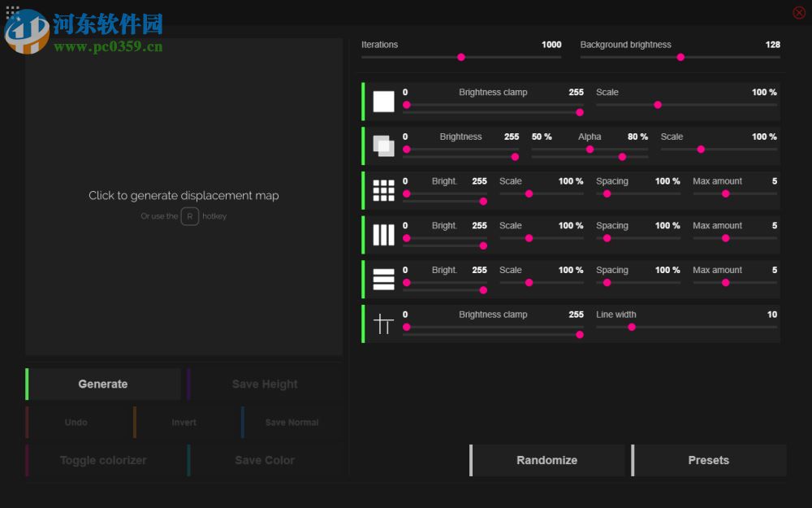Click the Save Normal button
Viewport: 812px width, 508px height.
pyautogui.click(x=291, y=422)
